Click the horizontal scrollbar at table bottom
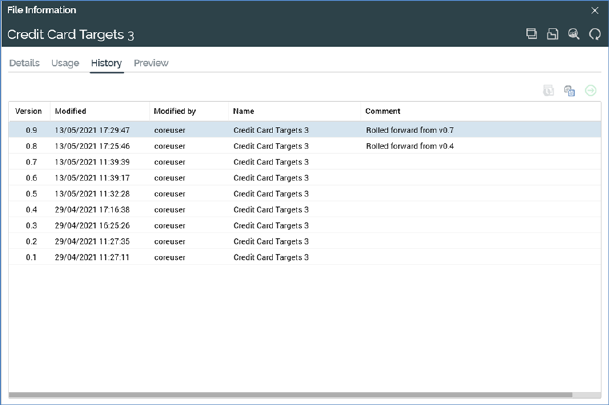This screenshot has height=405, width=609. [290, 395]
